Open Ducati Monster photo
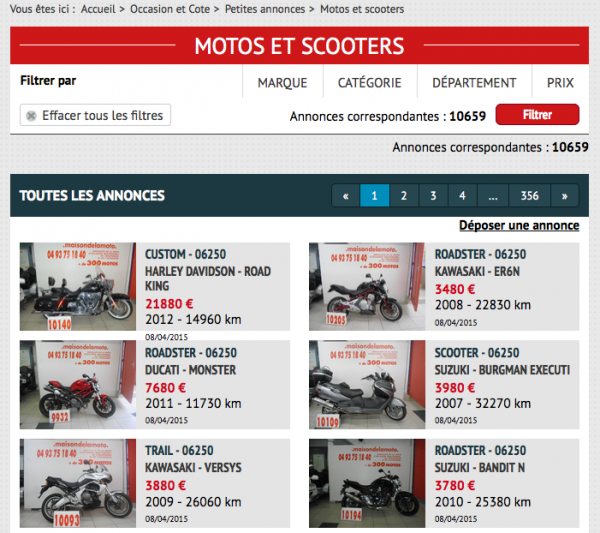 coord(78,385)
